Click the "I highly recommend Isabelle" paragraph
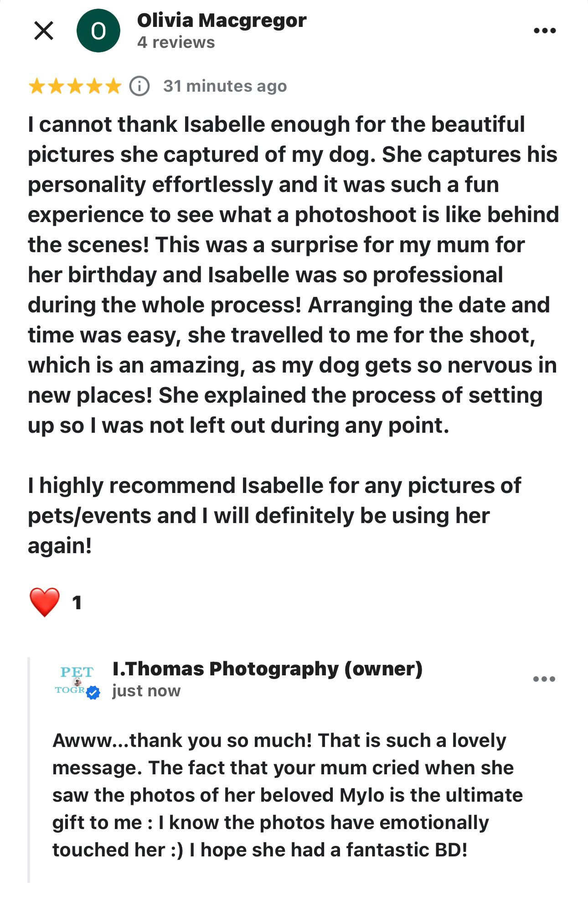The height and width of the screenshot is (902, 588). pos(273,515)
